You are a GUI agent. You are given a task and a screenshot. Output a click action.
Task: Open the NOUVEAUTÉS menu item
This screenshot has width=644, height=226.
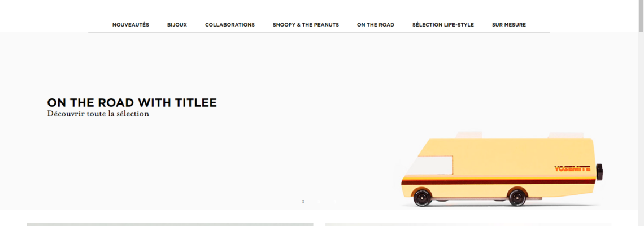tap(130, 25)
